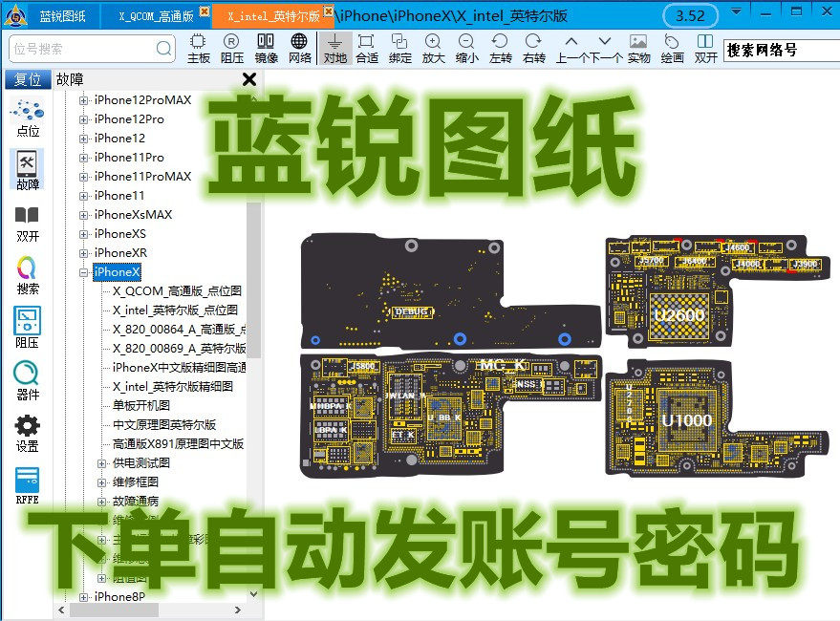Expand the iPhone11 tree node
The width and height of the screenshot is (840, 621).
pos(83,196)
